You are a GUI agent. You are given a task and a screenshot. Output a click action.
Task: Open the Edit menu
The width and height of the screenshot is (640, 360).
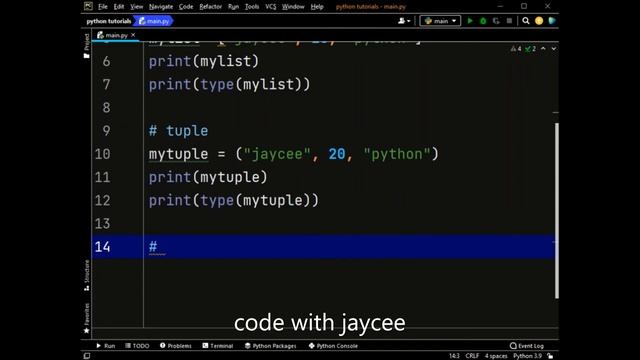tap(119, 7)
